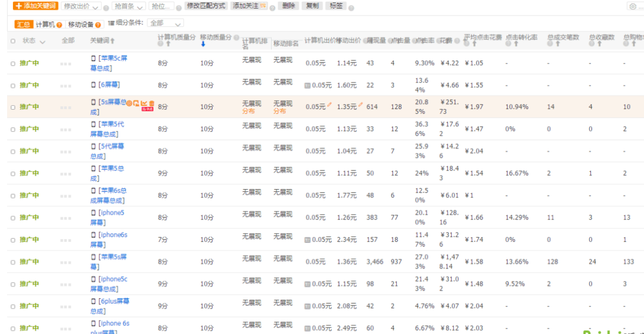Screen dimensions: 644x334
Task: Check the iphone5屏幕 row checkbox
Action: coord(12,218)
